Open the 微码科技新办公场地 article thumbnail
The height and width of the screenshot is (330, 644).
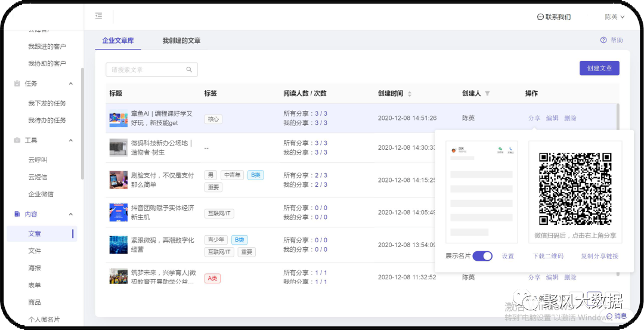coord(118,147)
